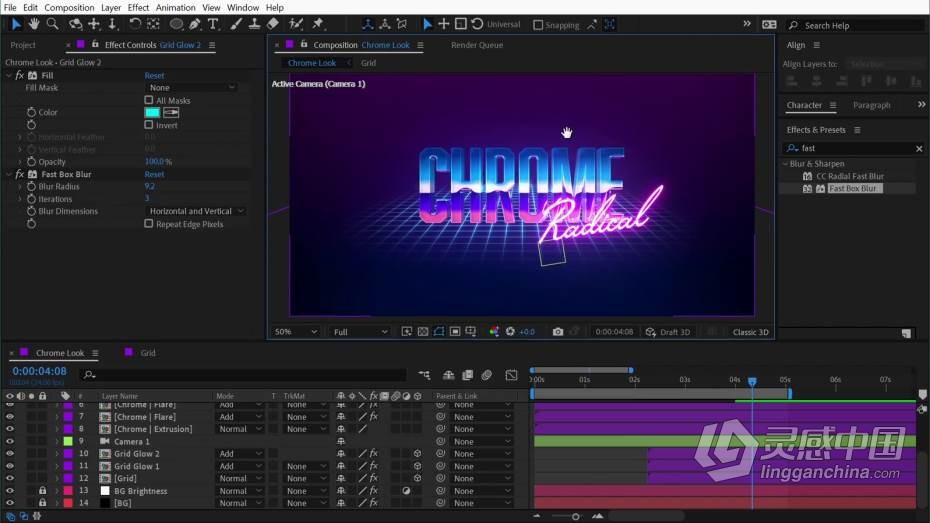This screenshot has height=523, width=930.
Task: Open channel and color management icon
Action: (x=494, y=332)
